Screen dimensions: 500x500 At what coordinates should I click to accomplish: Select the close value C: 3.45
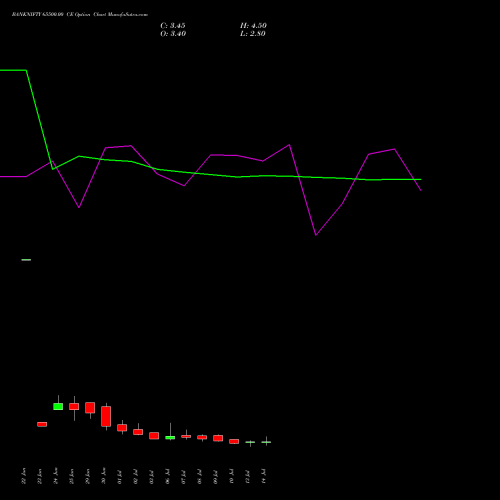(173, 26)
